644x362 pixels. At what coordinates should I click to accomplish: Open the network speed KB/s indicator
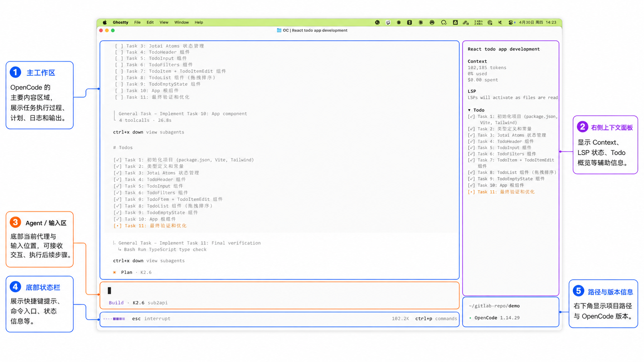pos(478,22)
